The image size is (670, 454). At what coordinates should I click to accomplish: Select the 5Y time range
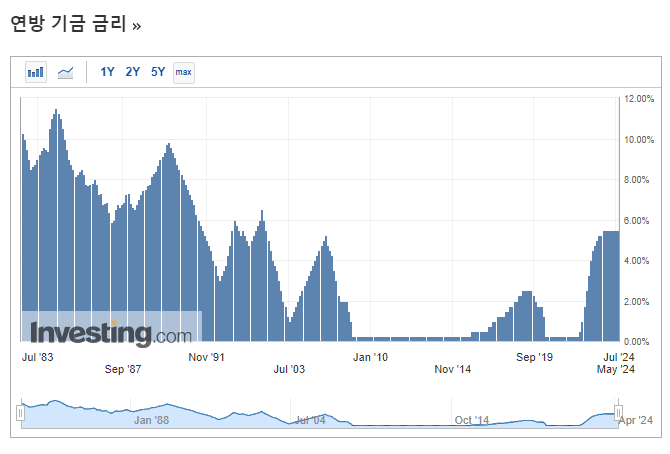158,72
